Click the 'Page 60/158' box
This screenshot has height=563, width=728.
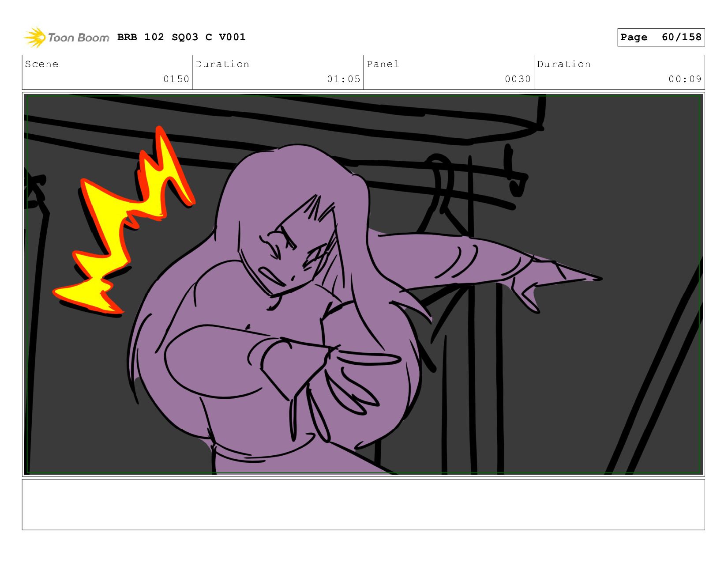pyautogui.click(x=661, y=37)
